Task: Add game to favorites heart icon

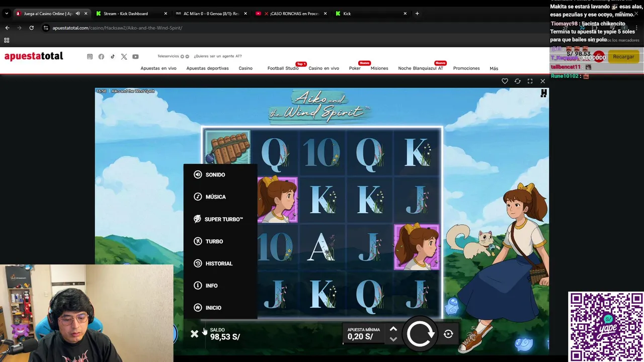Action: pos(505,81)
